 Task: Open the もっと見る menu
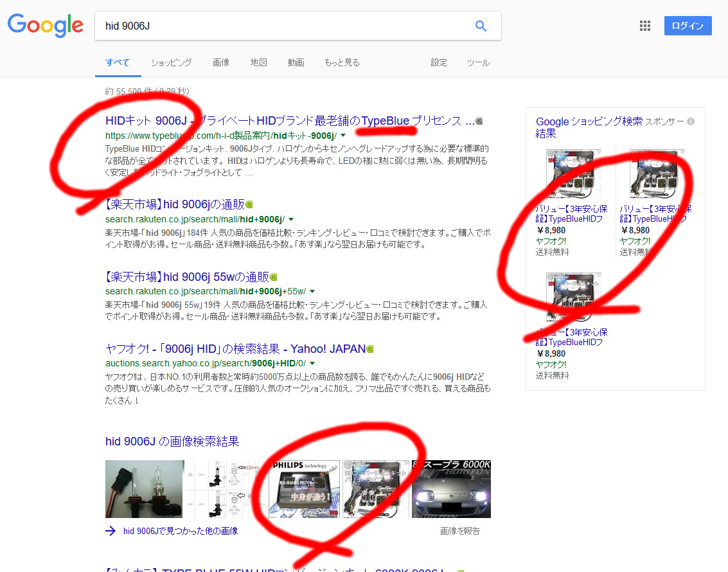pos(342,62)
